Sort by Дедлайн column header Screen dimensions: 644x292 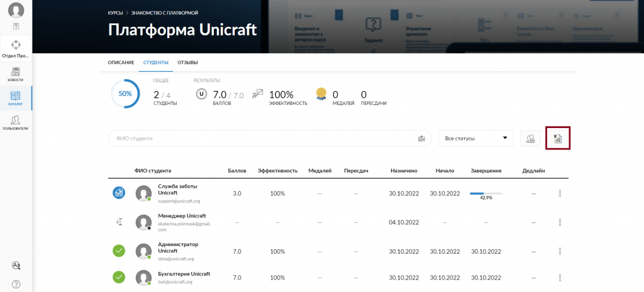(x=533, y=171)
